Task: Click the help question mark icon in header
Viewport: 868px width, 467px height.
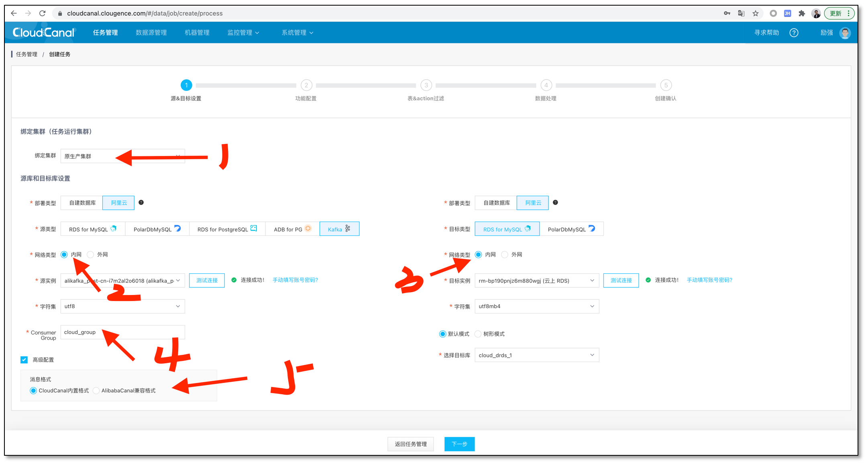Action: tap(793, 33)
